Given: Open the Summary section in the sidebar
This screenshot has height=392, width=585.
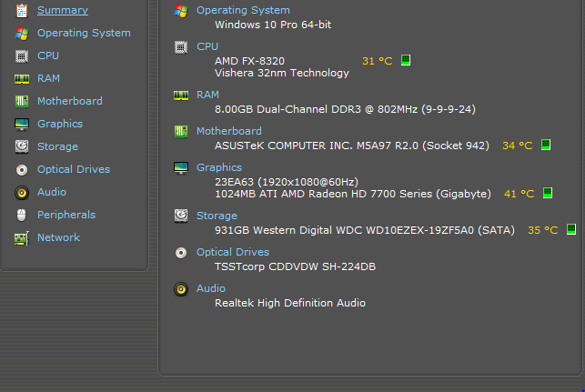Looking at the screenshot, I should click(x=62, y=10).
